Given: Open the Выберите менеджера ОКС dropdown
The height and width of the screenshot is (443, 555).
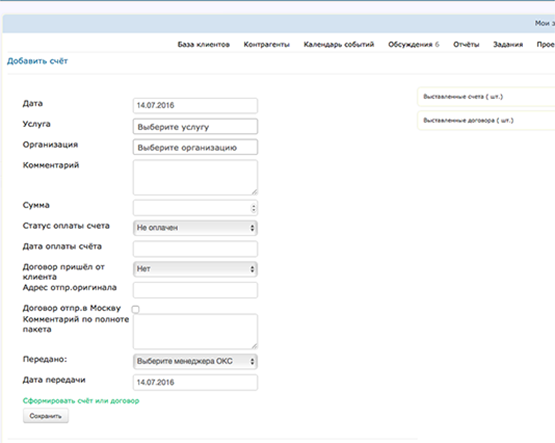Looking at the screenshot, I should [x=195, y=361].
